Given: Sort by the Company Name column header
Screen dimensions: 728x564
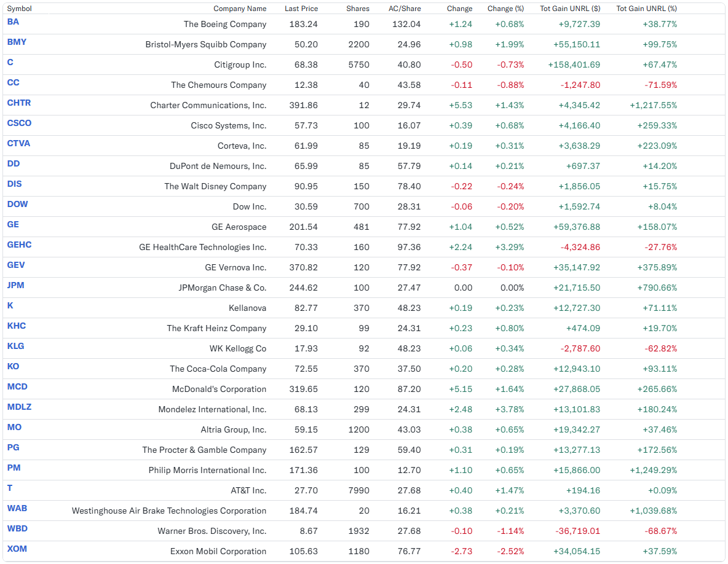Looking at the screenshot, I should tap(240, 9).
